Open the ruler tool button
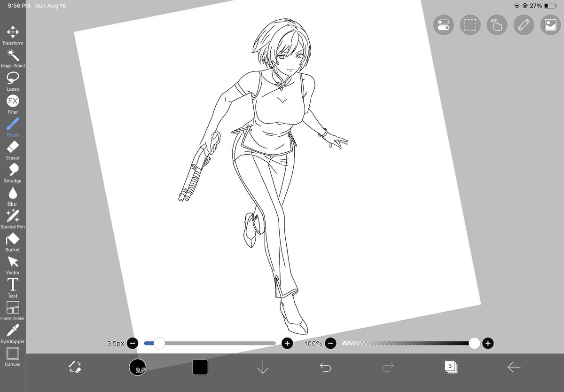Viewport: 564px width, 392px height. (x=524, y=25)
